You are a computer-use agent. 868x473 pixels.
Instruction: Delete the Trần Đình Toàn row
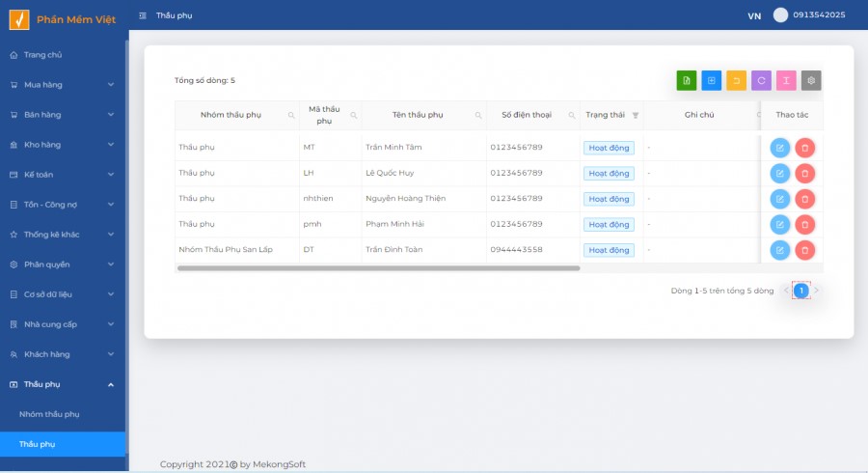805,250
